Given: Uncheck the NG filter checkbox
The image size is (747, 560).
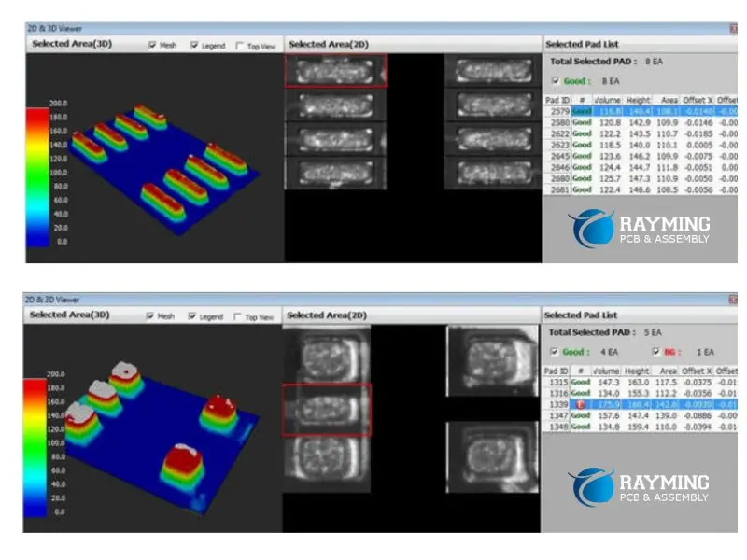Looking at the screenshot, I should click(655, 351).
